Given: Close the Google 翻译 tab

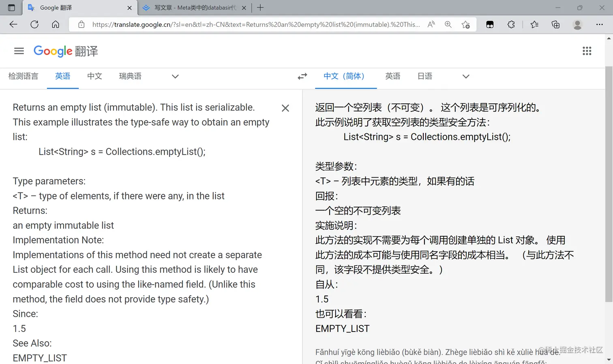Looking at the screenshot, I should coord(129,8).
